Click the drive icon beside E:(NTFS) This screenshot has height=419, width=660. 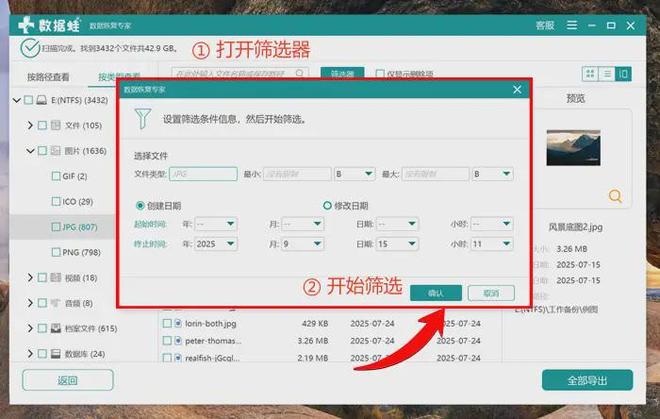point(41,100)
